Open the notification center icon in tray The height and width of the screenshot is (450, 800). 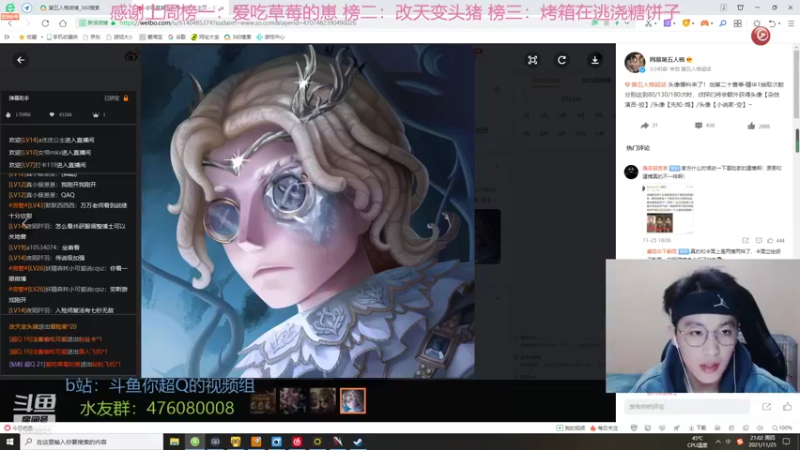(787, 441)
